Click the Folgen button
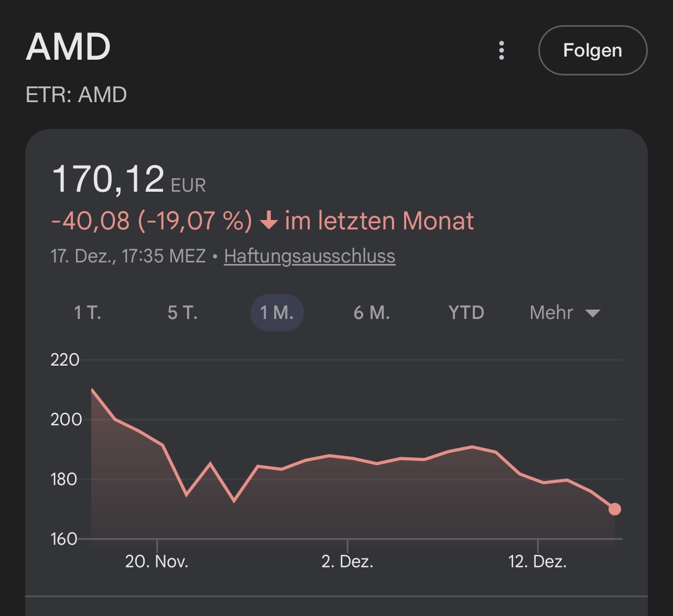The width and height of the screenshot is (673, 616). [592, 50]
